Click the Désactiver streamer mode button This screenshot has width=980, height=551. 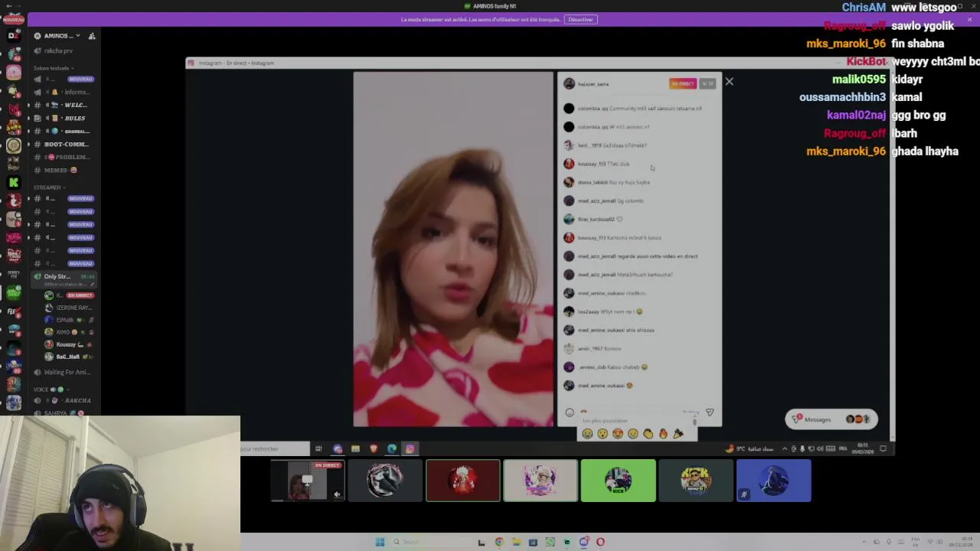[580, 19]
